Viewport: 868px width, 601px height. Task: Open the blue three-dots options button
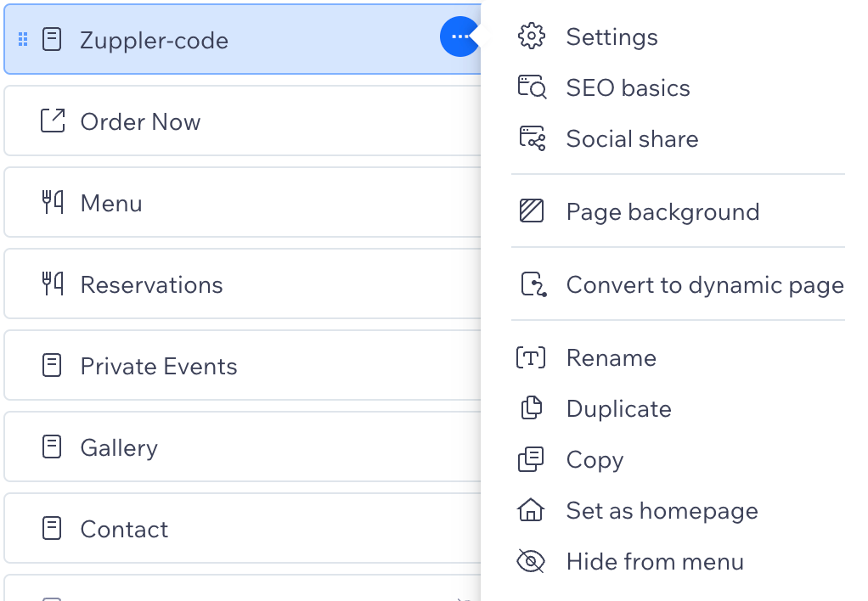point(460,37)
